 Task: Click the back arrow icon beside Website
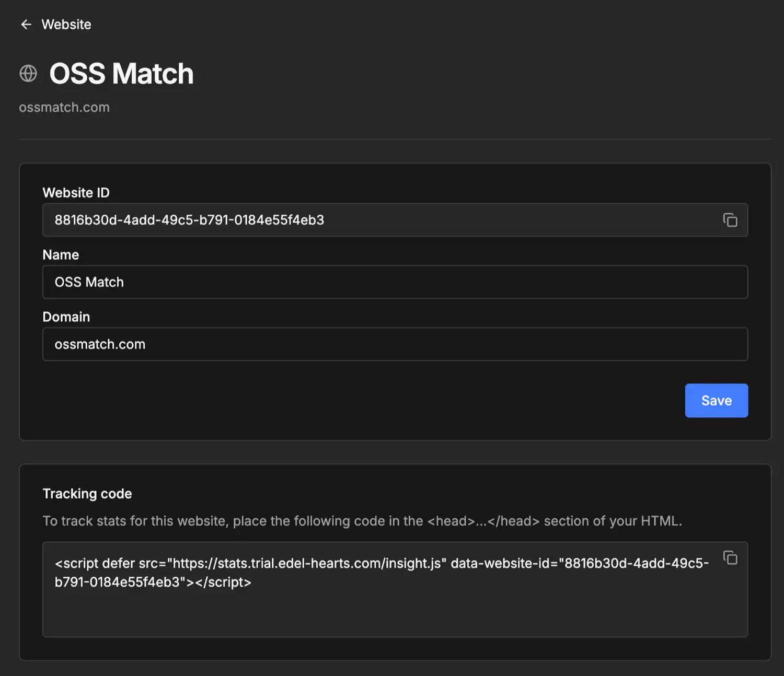coord(26,25)
